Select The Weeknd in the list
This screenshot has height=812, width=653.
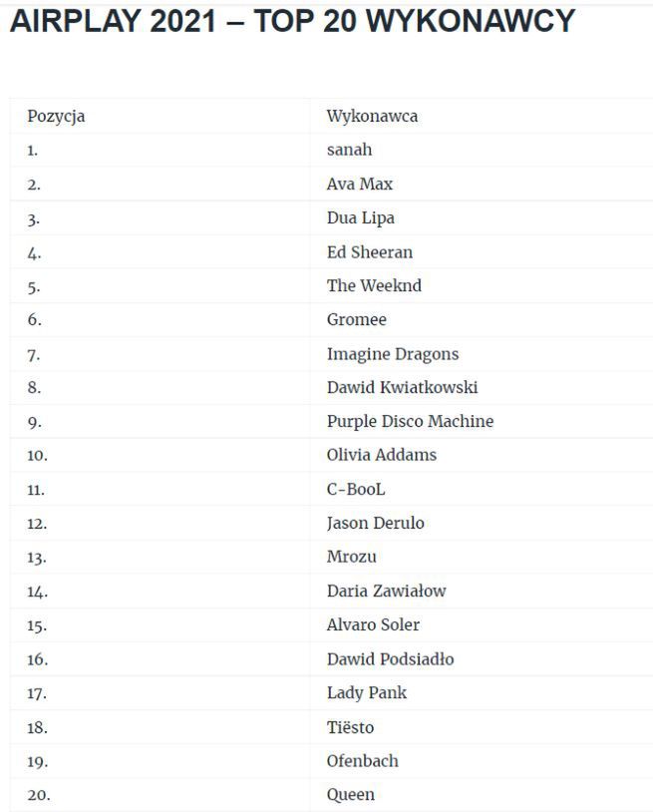point(374,285)
